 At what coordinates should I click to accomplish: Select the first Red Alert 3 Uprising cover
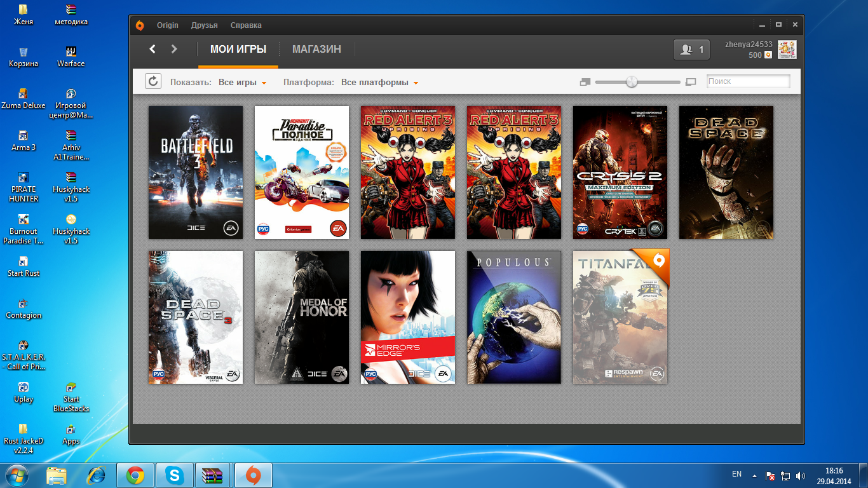pos(408,172)
